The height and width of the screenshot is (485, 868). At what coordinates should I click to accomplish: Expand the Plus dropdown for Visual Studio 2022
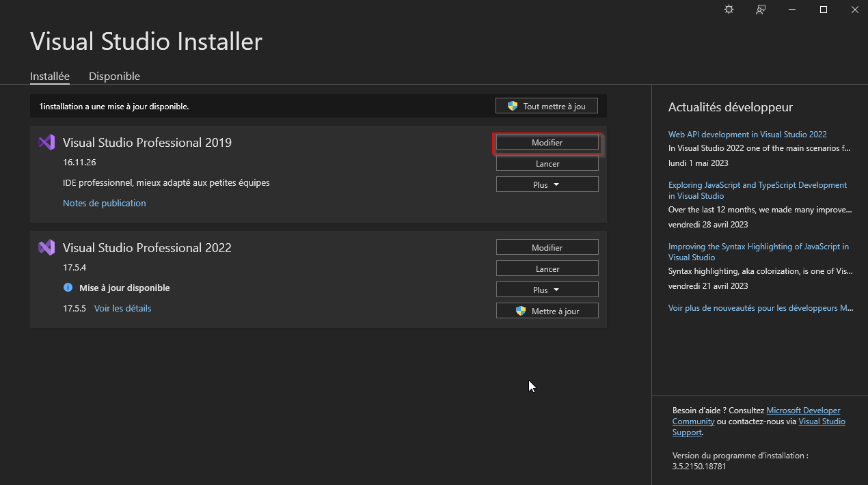[547, 290]
